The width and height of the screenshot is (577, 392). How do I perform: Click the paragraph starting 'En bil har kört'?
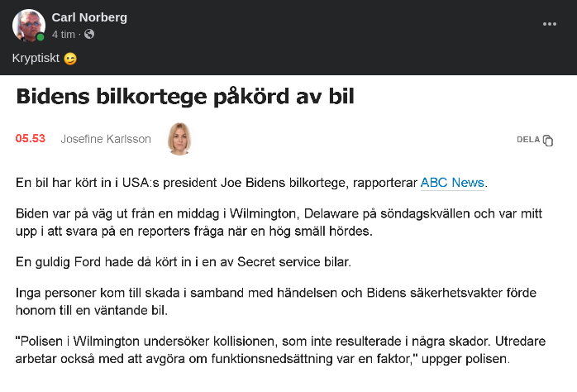[215, 183]
